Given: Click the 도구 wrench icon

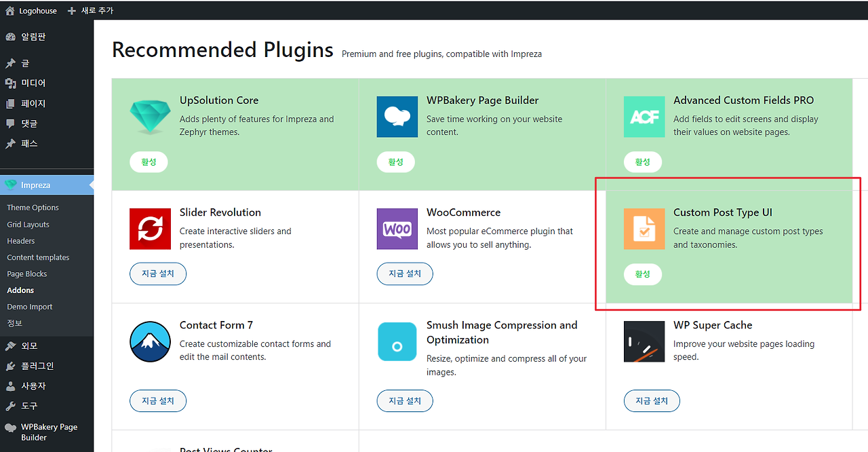Looking at the screenshot, I should 10,406.
